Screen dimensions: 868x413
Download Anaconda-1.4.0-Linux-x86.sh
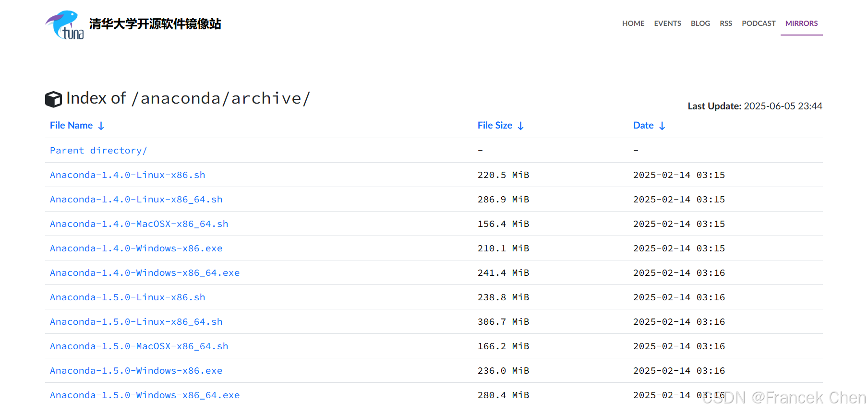click(x=128, y=175)
